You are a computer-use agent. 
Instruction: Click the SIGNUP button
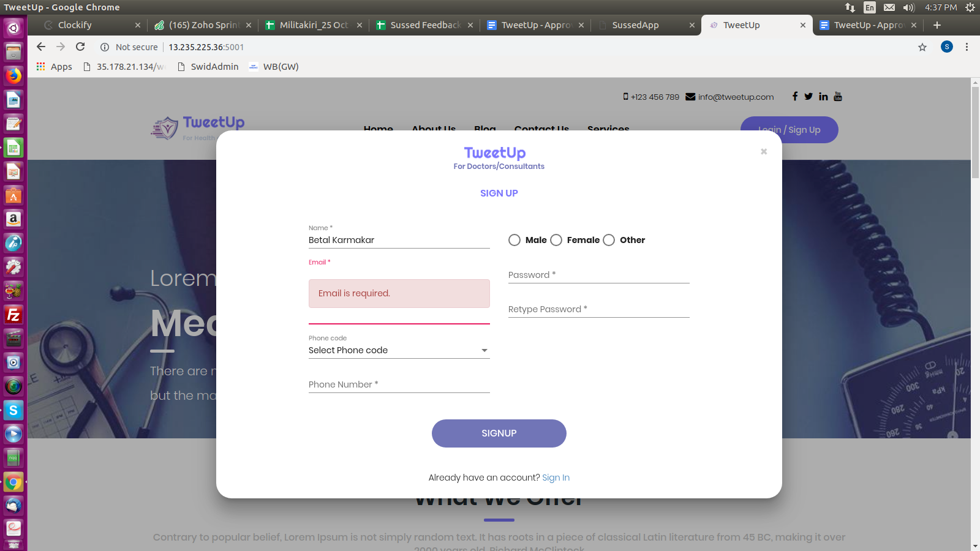(499, 433)
